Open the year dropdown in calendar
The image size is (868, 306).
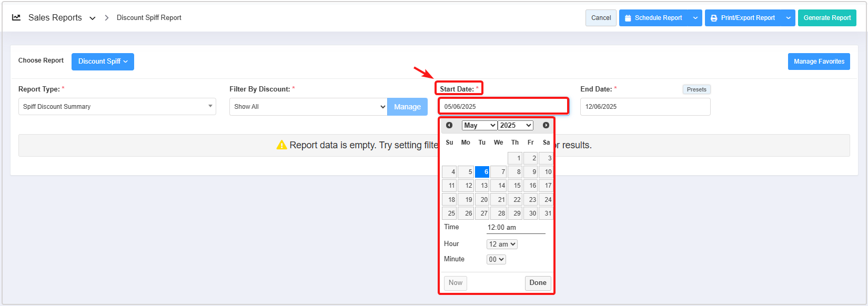516,125
